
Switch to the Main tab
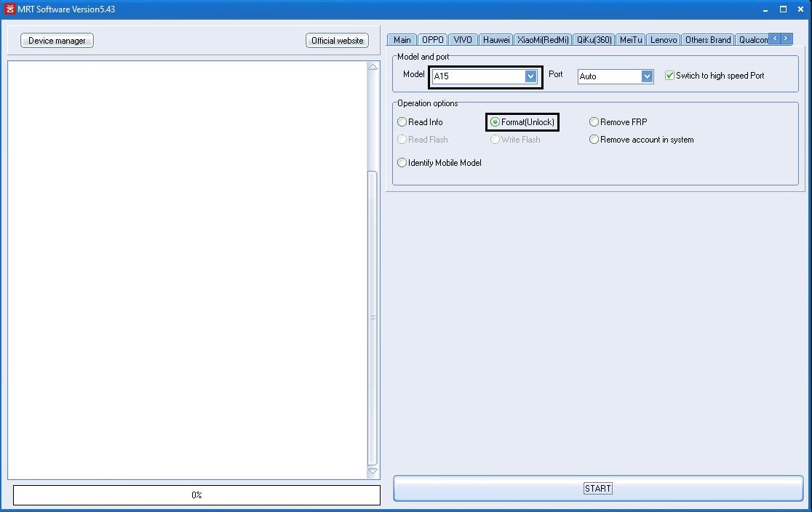(x=402, y=40)
